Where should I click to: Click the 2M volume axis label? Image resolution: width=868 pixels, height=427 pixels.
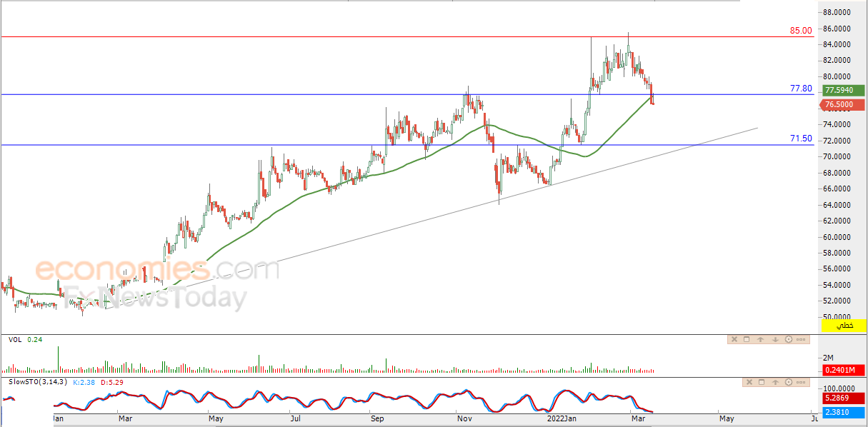(x=829, y=357)
